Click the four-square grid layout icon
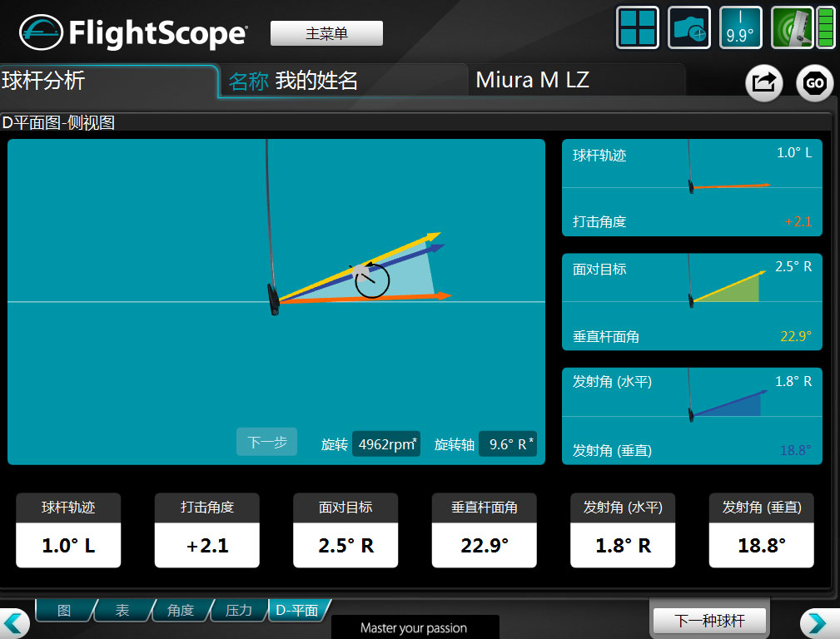 click(638, 27)
